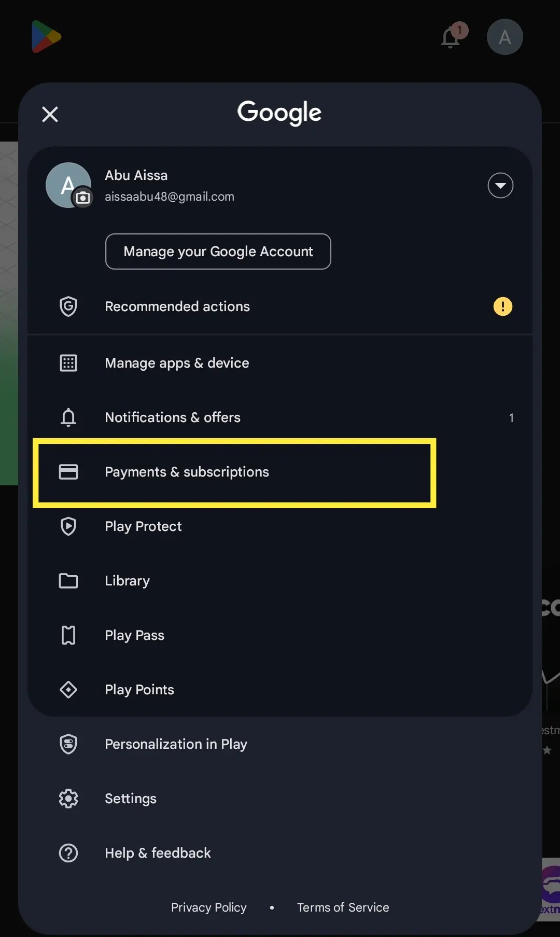Change profile photo via camera badge
The image size is (560, 937).
(x=82, y=198)
